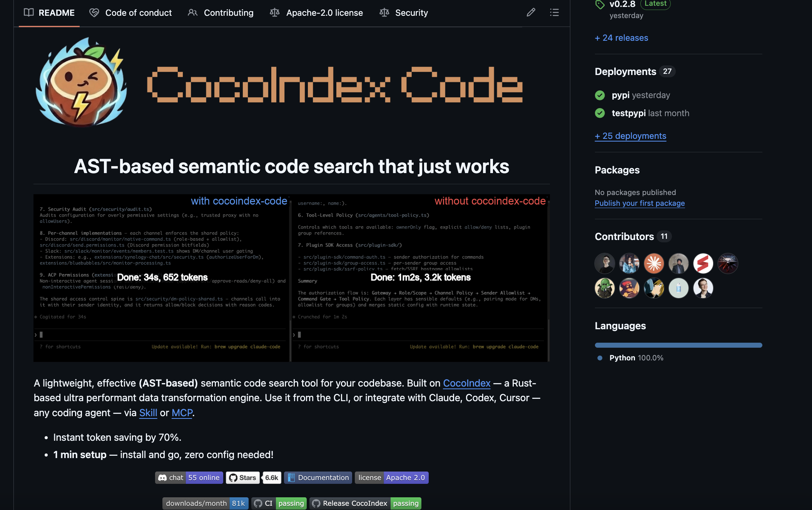Edit the README using the pencil icon
The width and height of the screenshot is (812, 510).
pyautogui.click(x=531, y=12)
